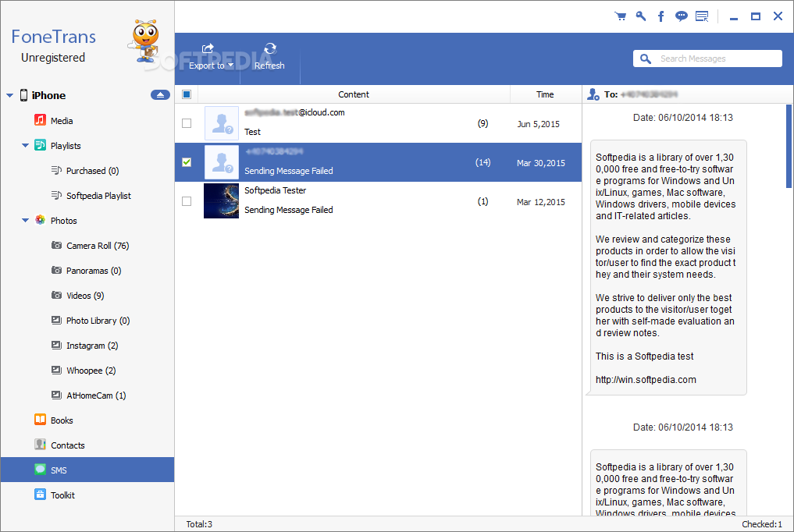This screenshot has height=532, width=794.
Task: Open the Export to dropdown arrow
Action: (231, 66)
